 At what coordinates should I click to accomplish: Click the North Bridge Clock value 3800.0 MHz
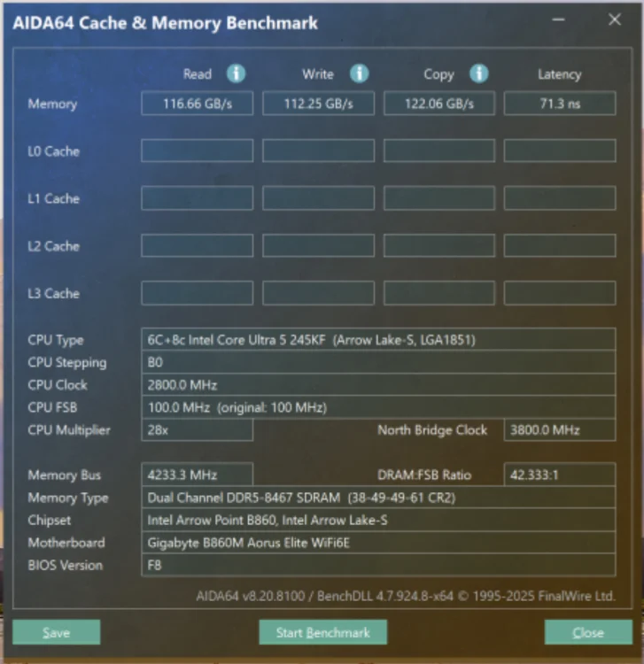point(559,430)
